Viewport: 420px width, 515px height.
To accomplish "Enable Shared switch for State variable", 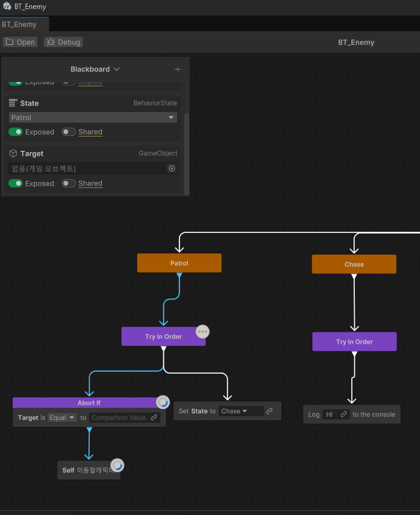I will [x=69, y=132].
